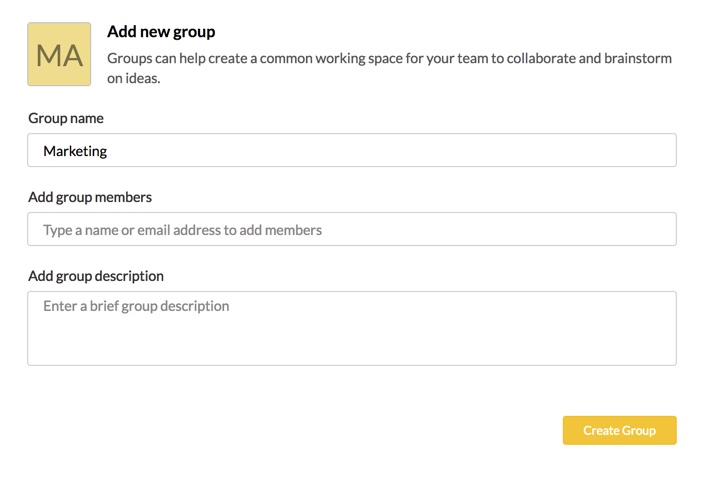Click the word 'Marketing' in name field
The height and width of the screenshot is (487, 707).
pos(75,151)
